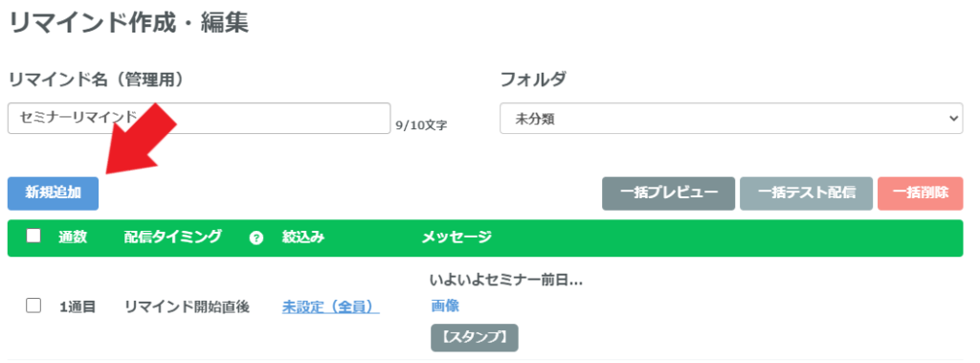Click the help icon beside 配信タイミング

(x=256, y=238)
